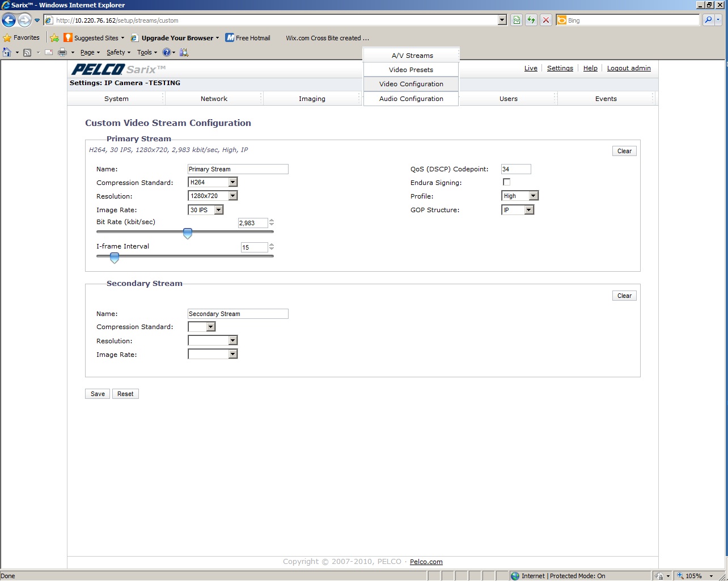Click the RSS feeds icon
This screenshot has height=581, width=728.
tap(27, 52)
